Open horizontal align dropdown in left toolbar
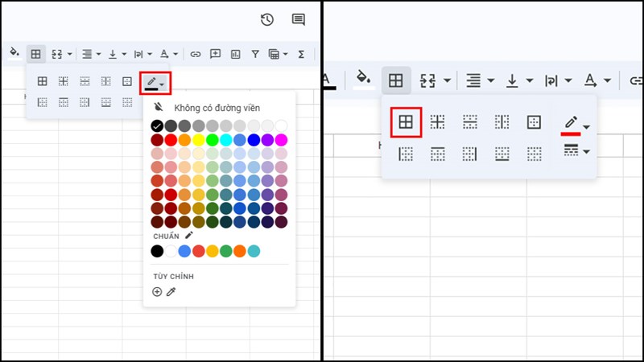 pos(92,54)
